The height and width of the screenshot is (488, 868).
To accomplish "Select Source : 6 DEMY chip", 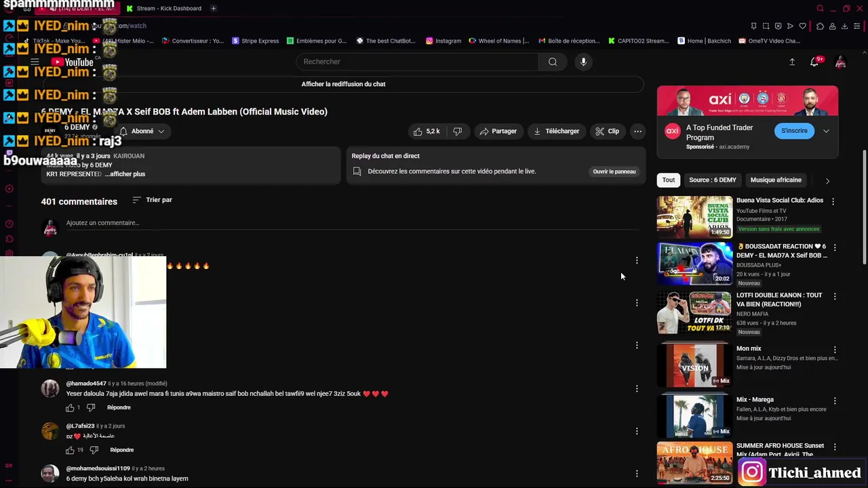I will click(713, 180).
